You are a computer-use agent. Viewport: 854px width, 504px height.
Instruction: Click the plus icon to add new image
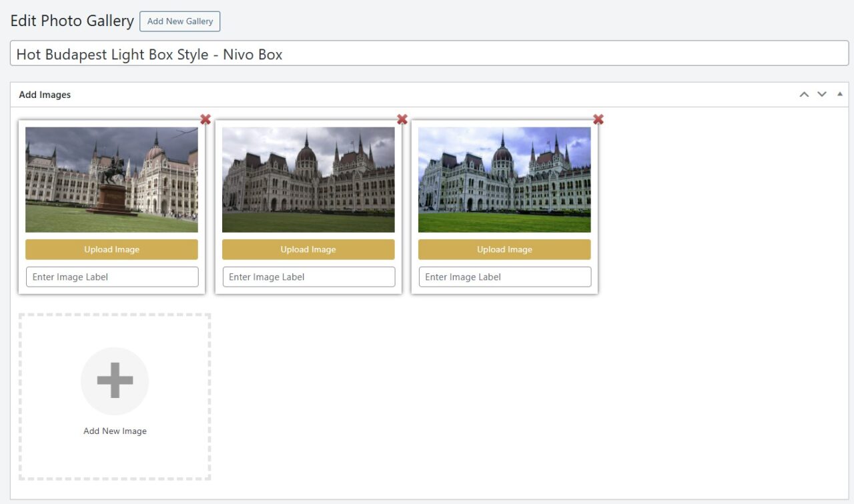[x=115, y=381]
